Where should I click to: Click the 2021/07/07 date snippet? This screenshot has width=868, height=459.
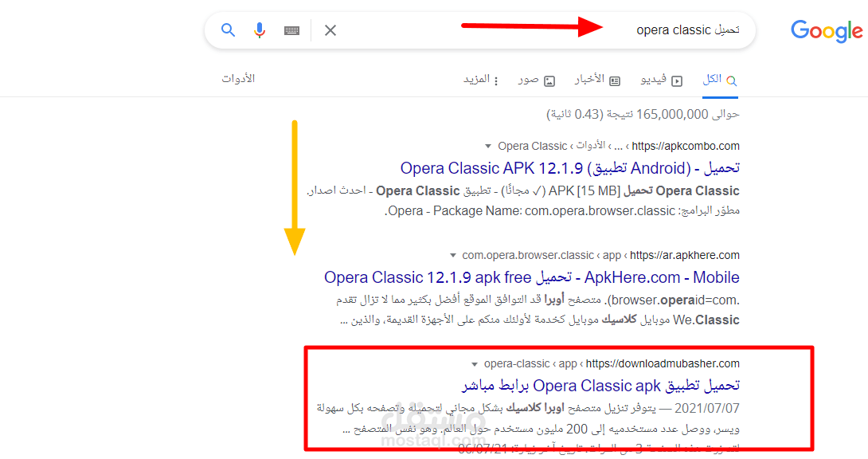point(707,409)
